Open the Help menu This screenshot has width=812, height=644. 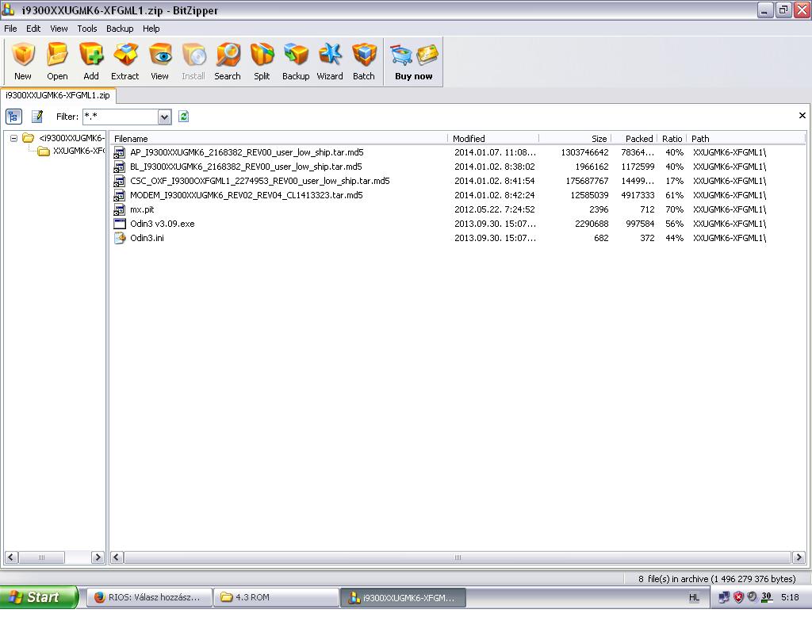pyautogui.click(x=151, y=29)
